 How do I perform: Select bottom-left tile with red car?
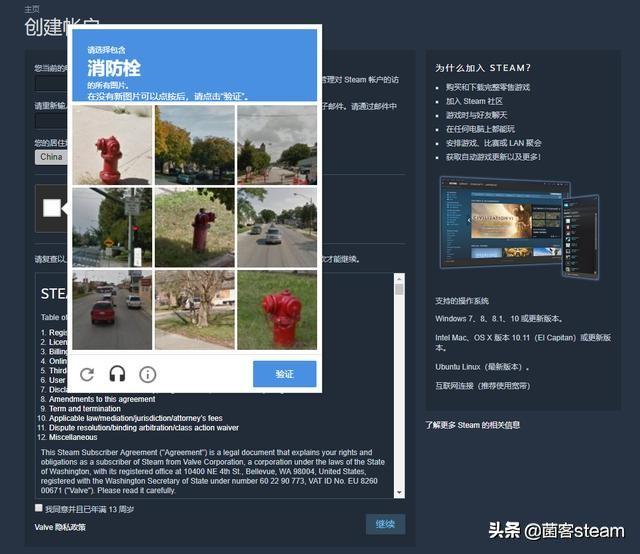pyautogui.click(x=112, y=309)
